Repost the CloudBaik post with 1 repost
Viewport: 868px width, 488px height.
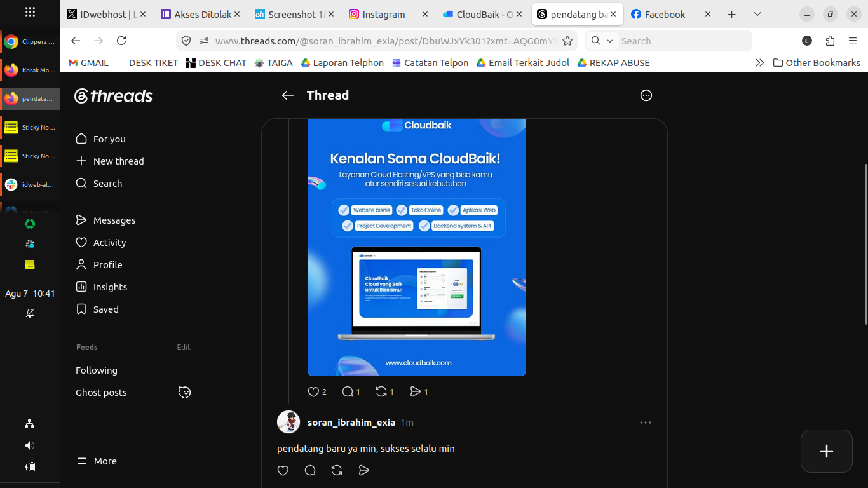click(x=385, y=392)
